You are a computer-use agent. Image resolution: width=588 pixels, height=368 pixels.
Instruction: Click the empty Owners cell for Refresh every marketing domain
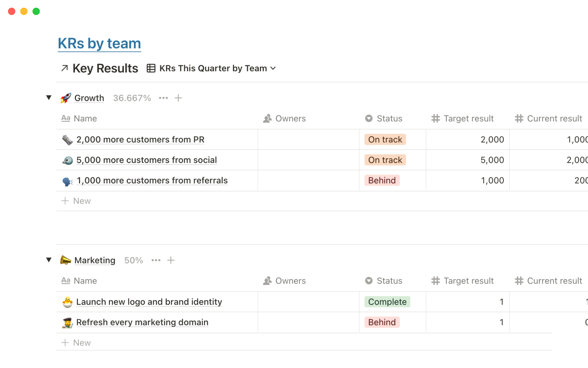[x=308, y=322]
